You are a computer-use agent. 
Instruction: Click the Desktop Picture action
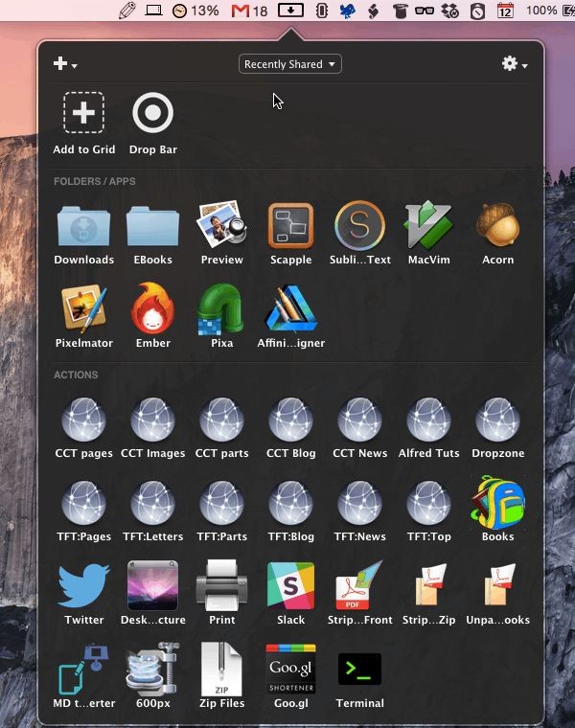(152, 585)
